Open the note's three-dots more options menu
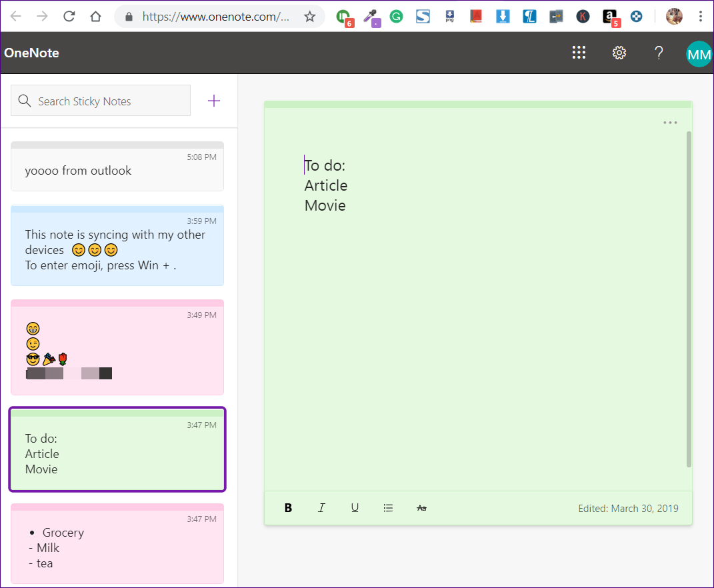The image size is (714, 588). [670, 123]
